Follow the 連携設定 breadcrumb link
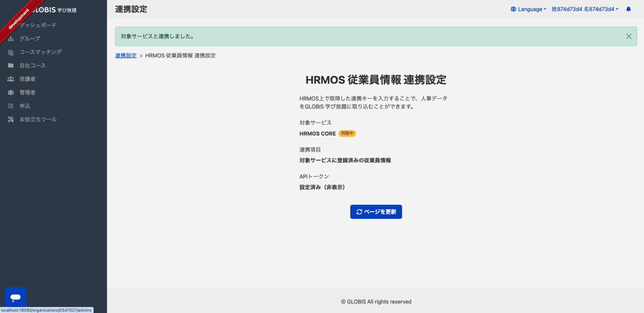Viewport: 644px width, 313px height. click(126, 56)
